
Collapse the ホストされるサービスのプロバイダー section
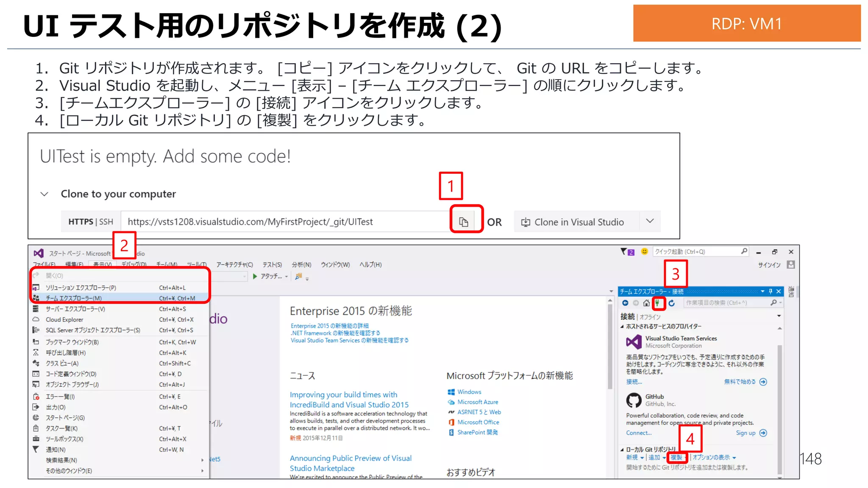[x=622, y=327]
